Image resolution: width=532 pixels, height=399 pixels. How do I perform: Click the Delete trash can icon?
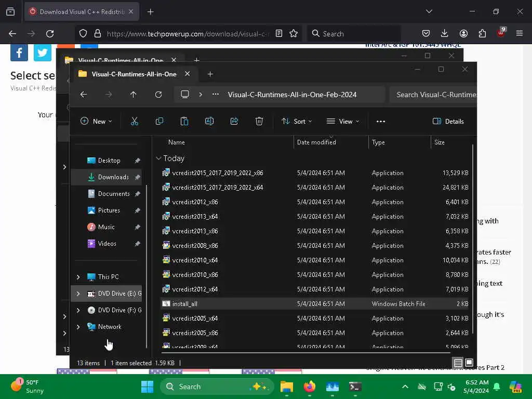(x=259, y=121)
